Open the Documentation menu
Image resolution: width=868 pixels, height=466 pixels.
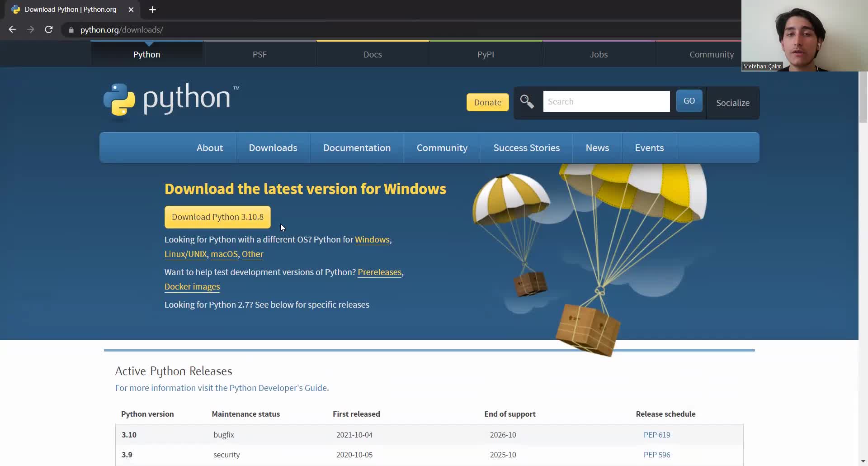pos(357,148)
